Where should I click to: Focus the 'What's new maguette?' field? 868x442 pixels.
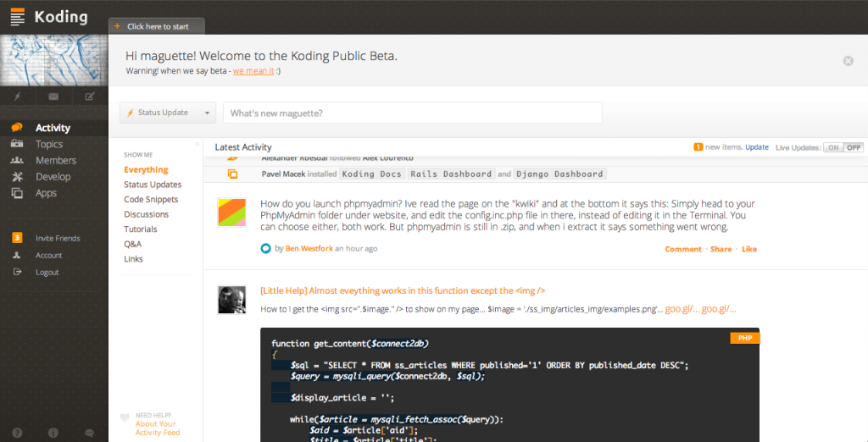[413, 113]
